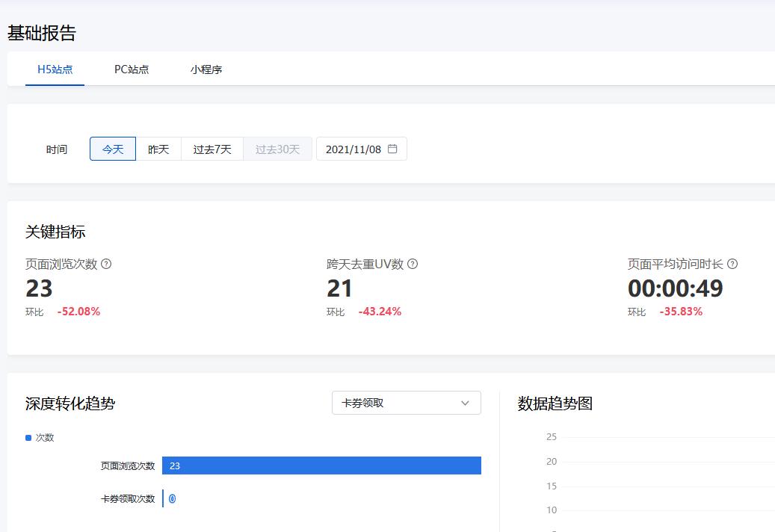Viewport: 775px width, 532px height.
Task: Toggle the 次数 legend marker
Action: pos(28,438)
